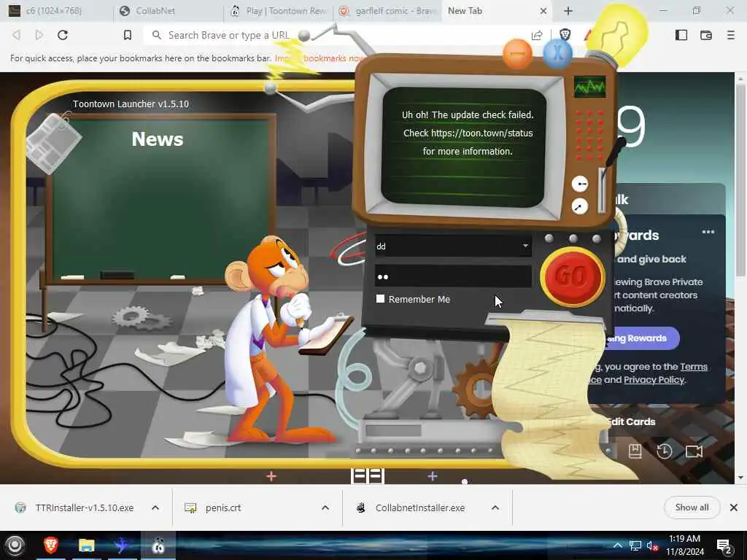
Task: Open the Brave hamburger main menu
Action: (x=731, y=35)
